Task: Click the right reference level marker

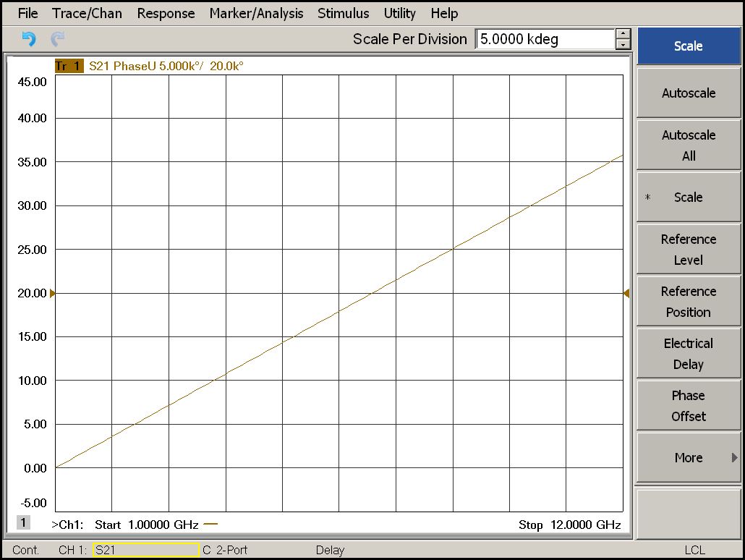Action: pos(626,293)
